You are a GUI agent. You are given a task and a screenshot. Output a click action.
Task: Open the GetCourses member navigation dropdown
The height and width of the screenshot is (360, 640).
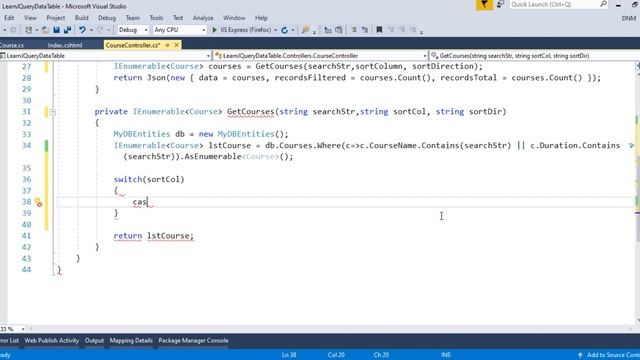pos(535,56)
